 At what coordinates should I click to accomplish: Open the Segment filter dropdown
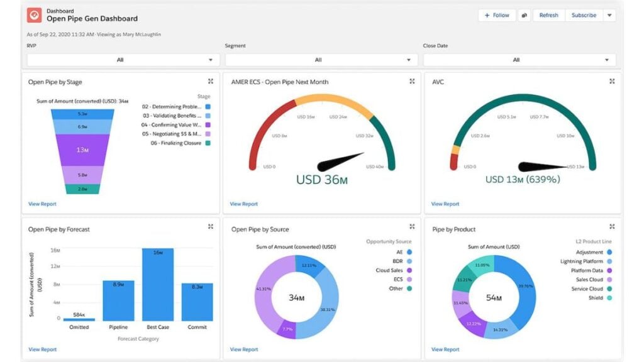coord(319,59)
